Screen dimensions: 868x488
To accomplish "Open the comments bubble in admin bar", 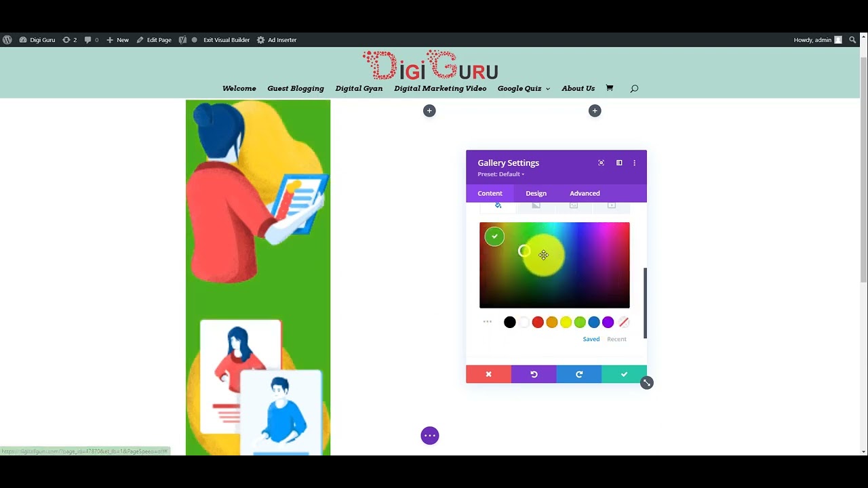I will click(91, 40).
